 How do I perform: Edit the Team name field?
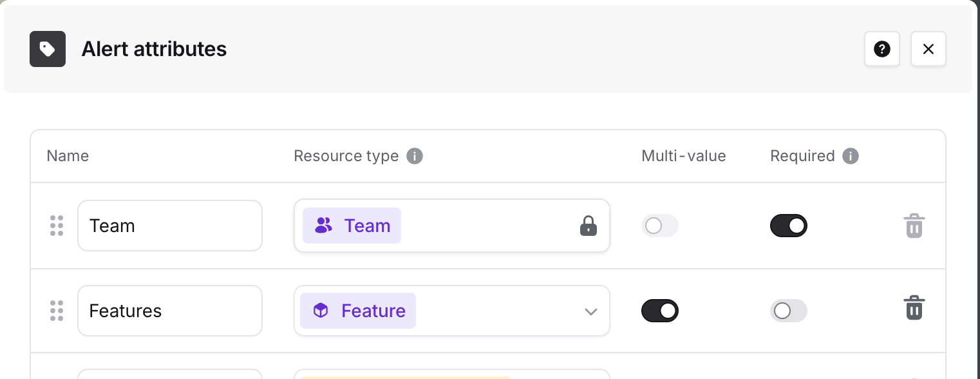tap(170, 226)
